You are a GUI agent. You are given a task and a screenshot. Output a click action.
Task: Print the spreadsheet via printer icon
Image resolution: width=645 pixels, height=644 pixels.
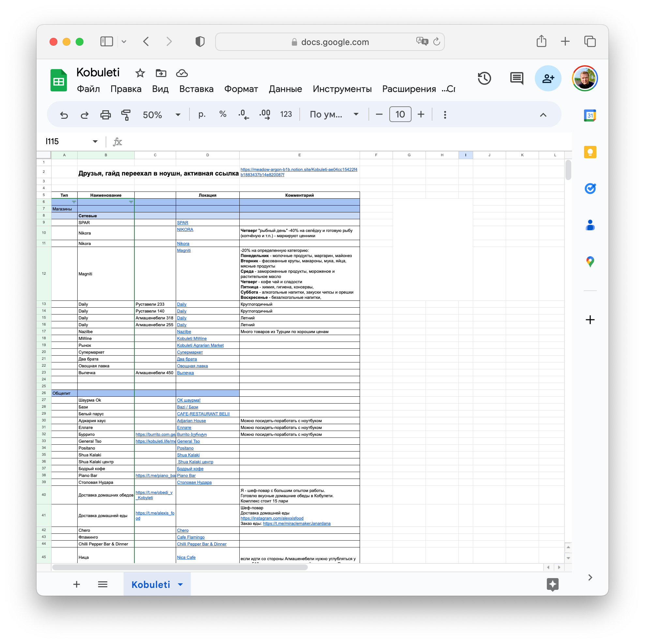click(x=106, y=115)
